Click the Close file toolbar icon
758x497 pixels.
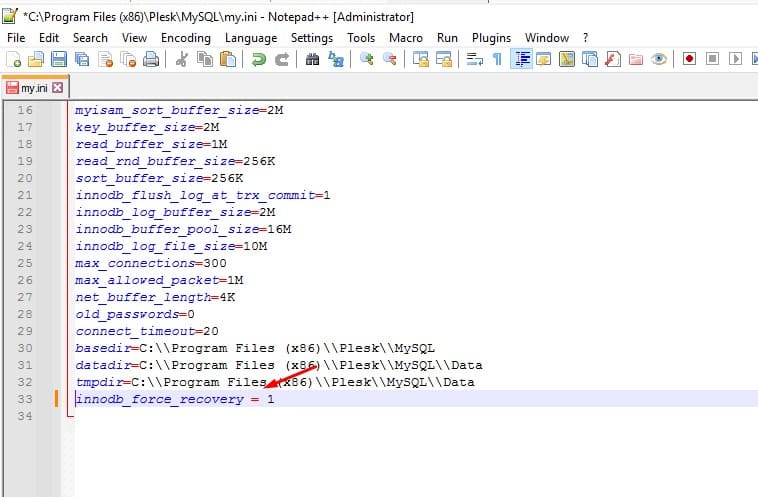point(105,59)
